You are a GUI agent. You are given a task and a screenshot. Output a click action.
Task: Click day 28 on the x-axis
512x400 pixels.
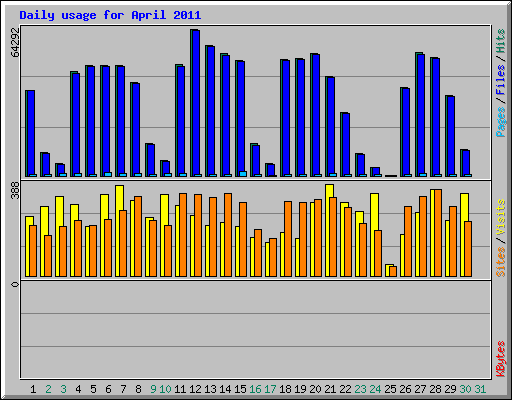[435, 389]
